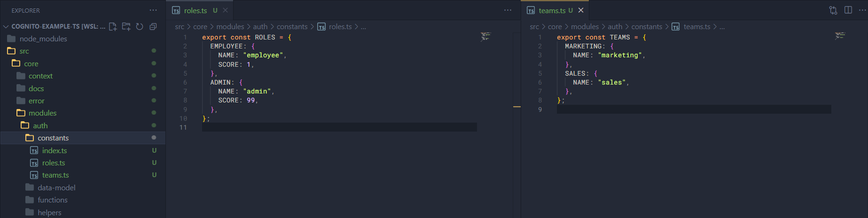
Task: Open more actions menu for roles.ts editor group
Action: click(x=508, y=10)
